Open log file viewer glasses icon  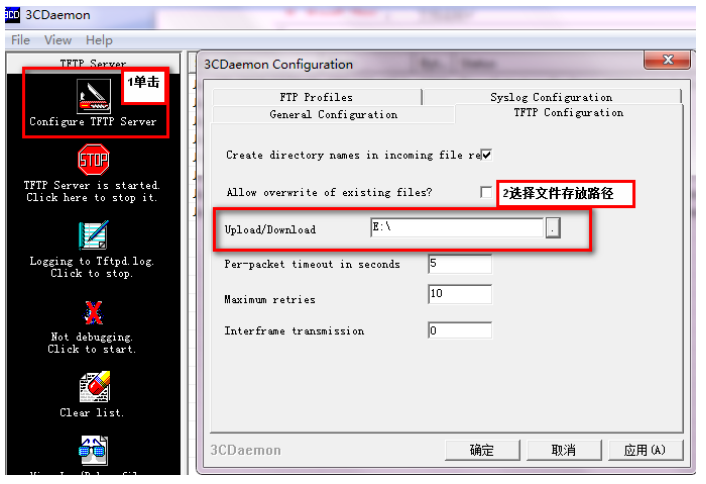tap(93, 451)
